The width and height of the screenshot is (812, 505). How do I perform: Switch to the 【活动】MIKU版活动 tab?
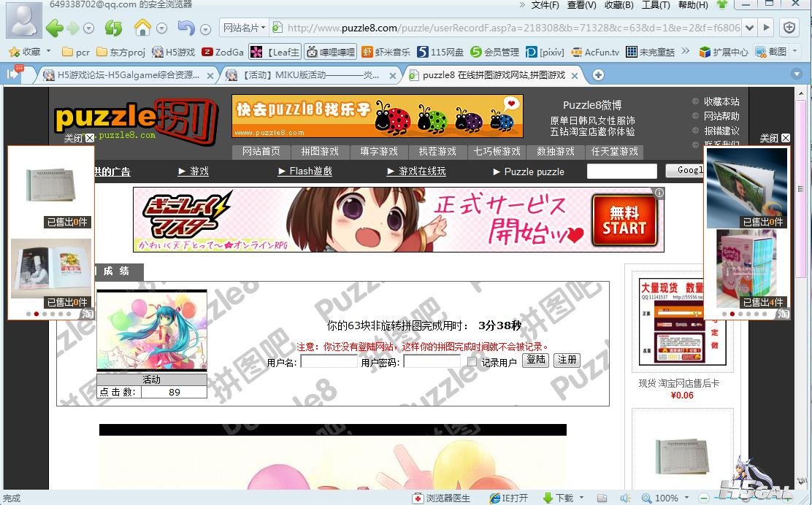311,75
